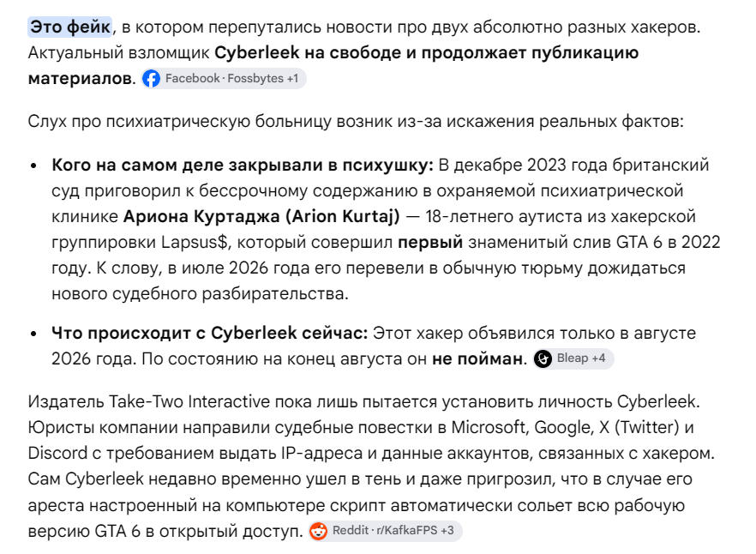Image resolution: width=756 pixels, height=554 pixels.
Task: Click the heading "Кого на самом деле закрывали в психушку"
Action: point(243,165)
